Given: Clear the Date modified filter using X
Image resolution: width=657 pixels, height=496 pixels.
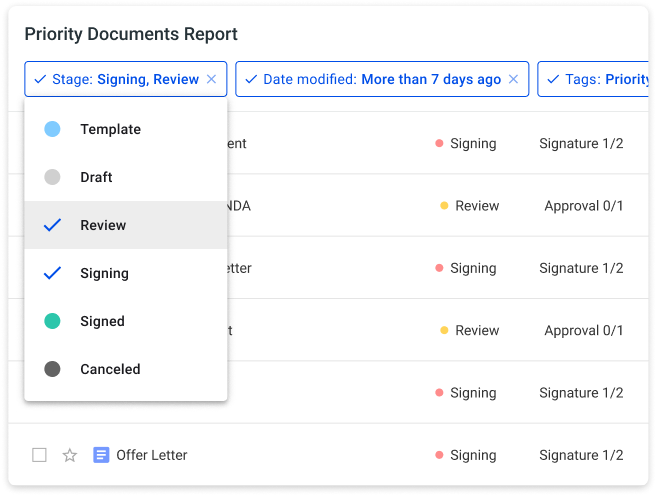Looking at the screenshot, I should click(513, 79).
